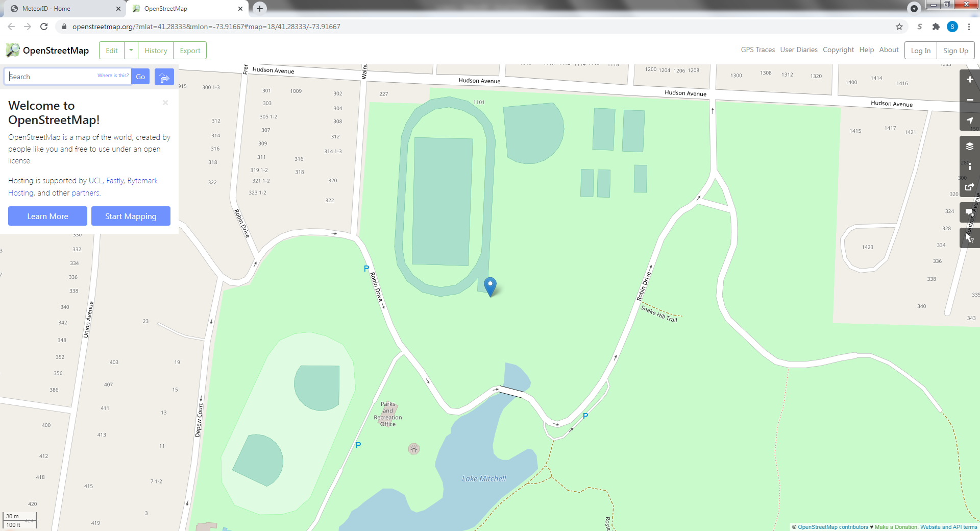The height and width of the screenshot is (531, 980).
Task: Open directions between two points
Action: pos(164,77)
